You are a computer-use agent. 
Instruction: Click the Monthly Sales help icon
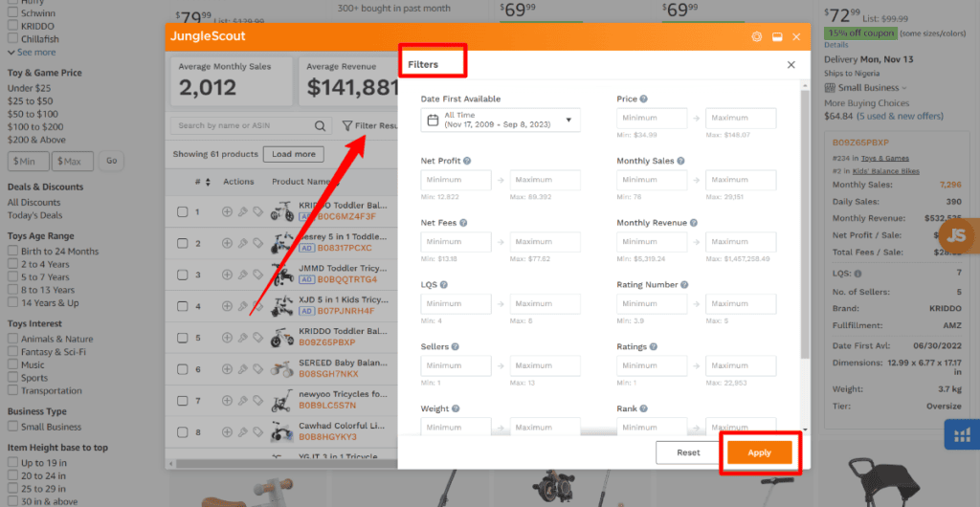pos(681,161)
